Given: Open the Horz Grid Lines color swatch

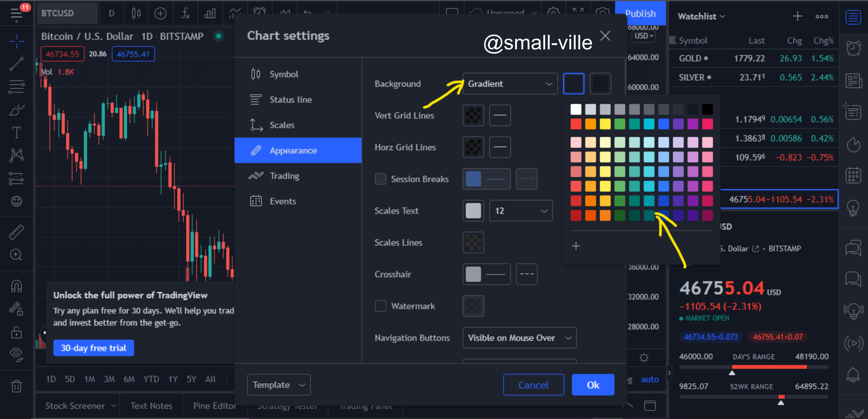Looking at the screenshot, I should tap(473, 147).
